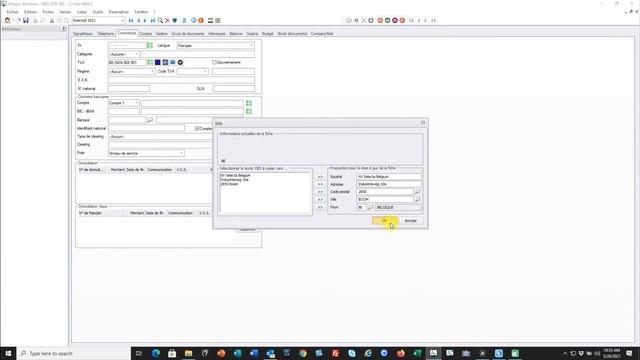Viewport: 640px width, 360px height.
Task: Open the Code postal lookup magnifier
Action: tap(417, 192)
